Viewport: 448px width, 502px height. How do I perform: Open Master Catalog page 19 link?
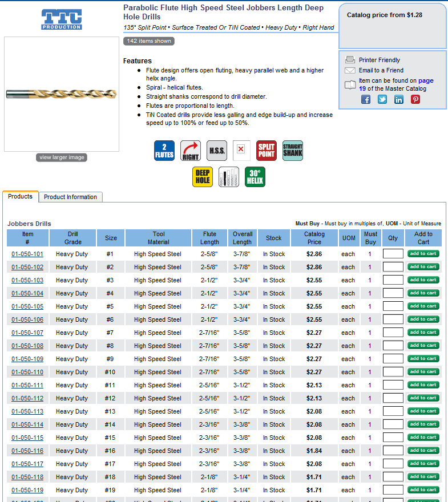tap(396, 84)
